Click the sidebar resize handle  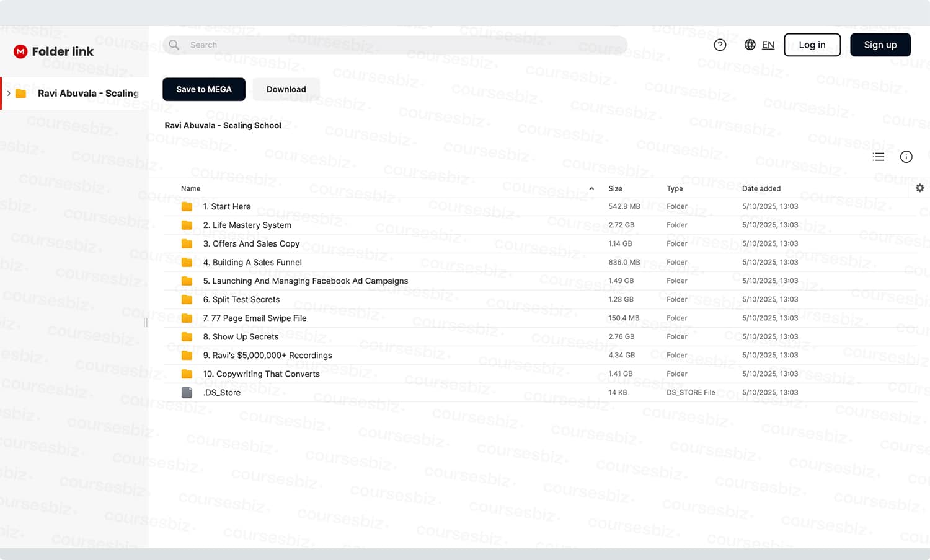[146, 322]
